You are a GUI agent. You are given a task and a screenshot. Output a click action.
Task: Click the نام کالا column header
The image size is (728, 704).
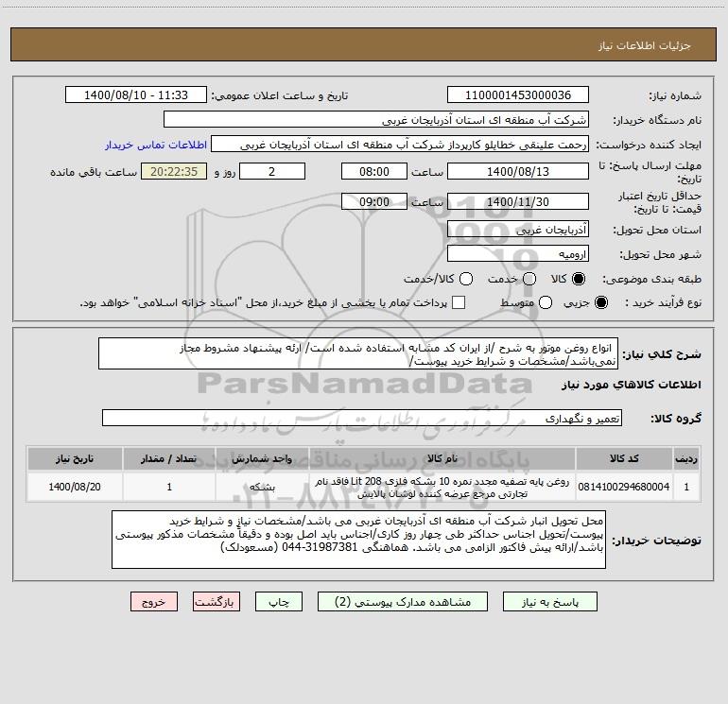[442, 458]
